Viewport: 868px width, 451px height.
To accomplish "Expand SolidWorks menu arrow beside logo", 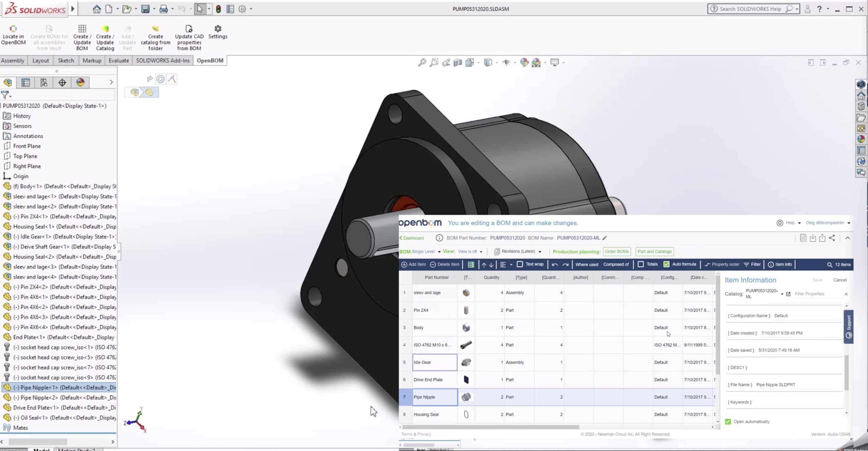I will (73, 9).
